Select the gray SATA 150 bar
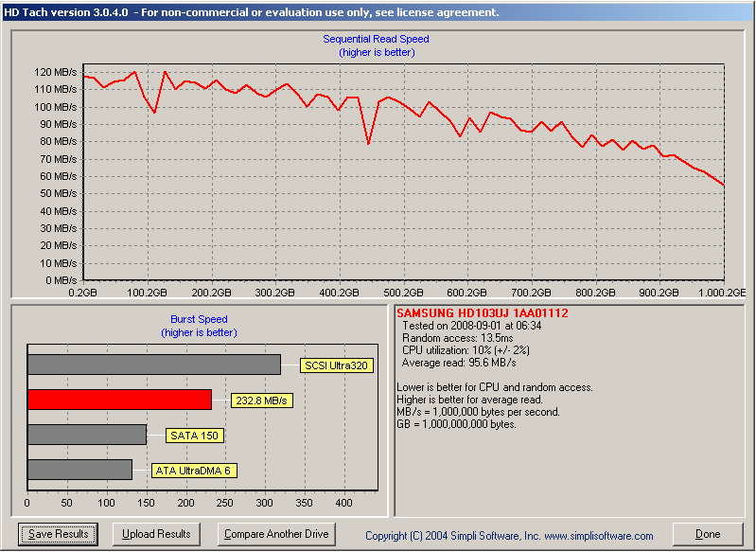This screenshot has height=552, width=756. (x=87, y=435)
